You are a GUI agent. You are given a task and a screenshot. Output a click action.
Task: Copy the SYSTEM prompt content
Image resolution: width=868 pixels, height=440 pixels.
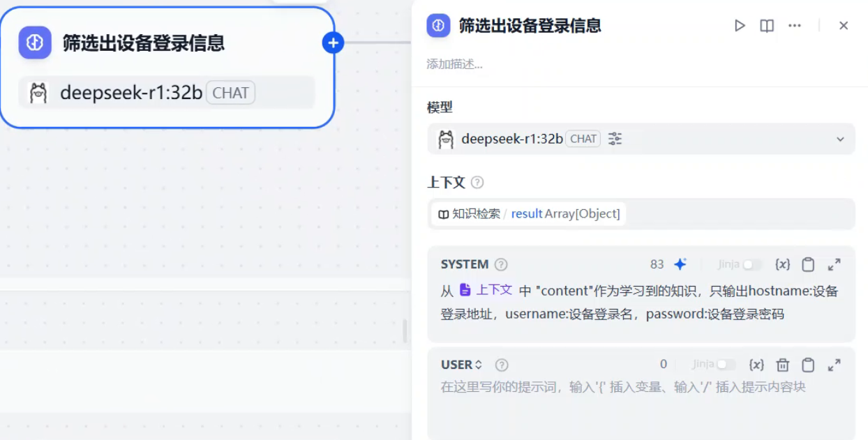tap(808, 264)
